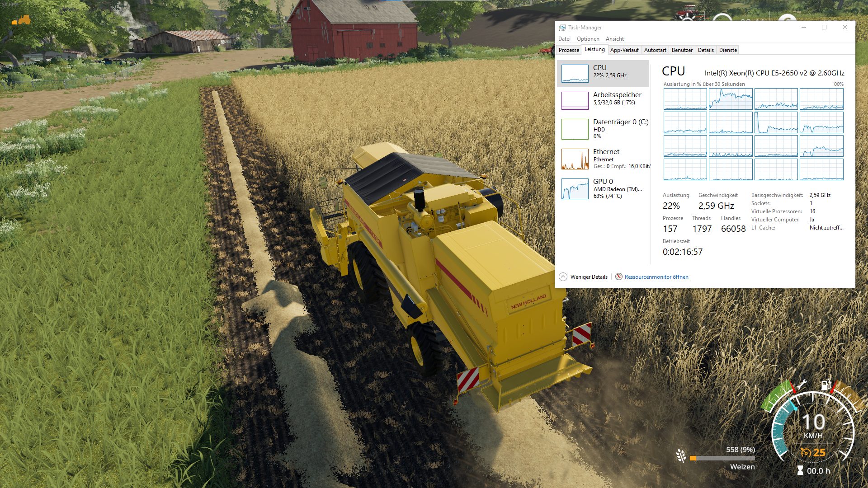868x488 pixels.
Task: Click the wrench damage icon on speedometer
Action: [802, 385]
